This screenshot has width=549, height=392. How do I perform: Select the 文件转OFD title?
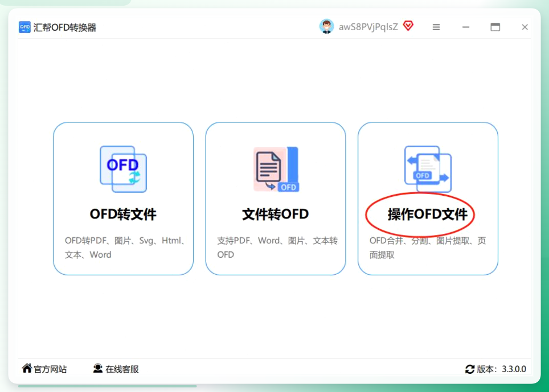pos(276,214)
